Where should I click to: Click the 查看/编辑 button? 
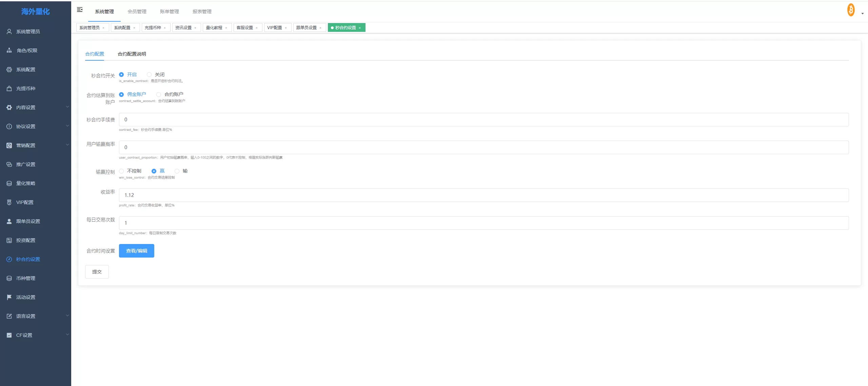pyautogui.click(x=136, y=251)
